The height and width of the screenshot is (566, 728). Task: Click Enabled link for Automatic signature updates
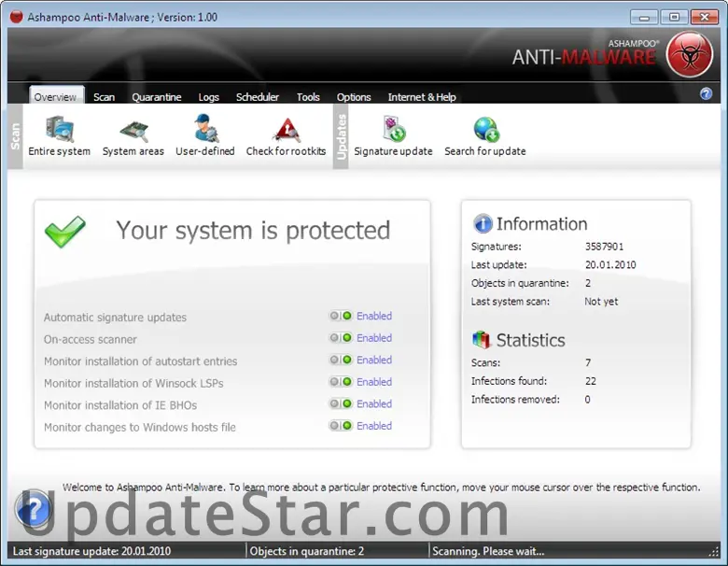click(x=374, y=316)
